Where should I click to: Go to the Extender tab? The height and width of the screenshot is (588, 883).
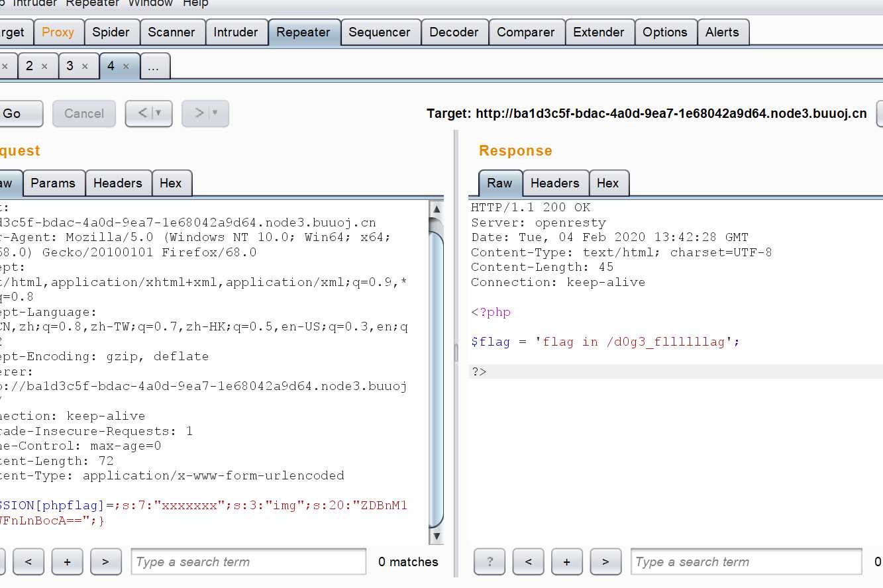599,32
